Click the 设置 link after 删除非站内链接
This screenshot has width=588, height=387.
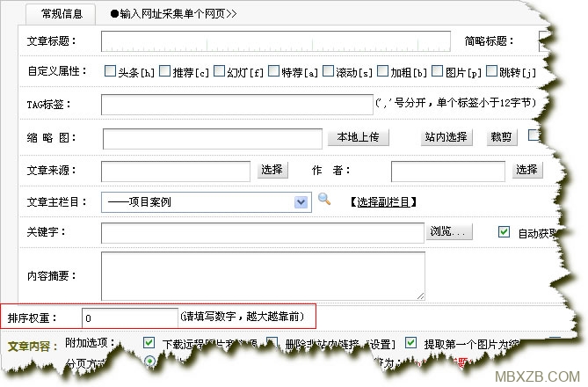pos(381,344)
